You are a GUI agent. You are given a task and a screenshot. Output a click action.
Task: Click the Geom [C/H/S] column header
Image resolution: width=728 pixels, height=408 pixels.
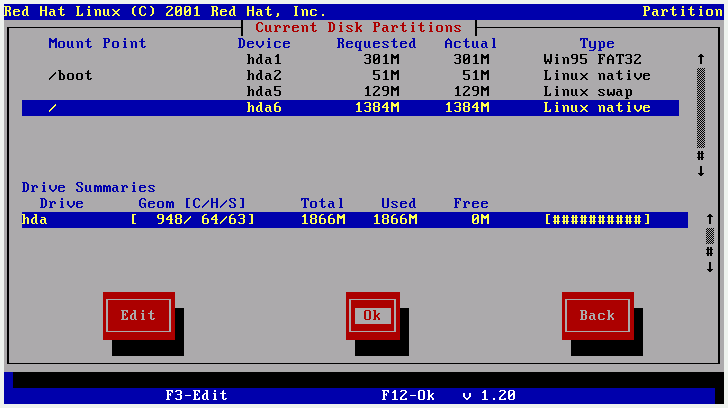(192, 203)
